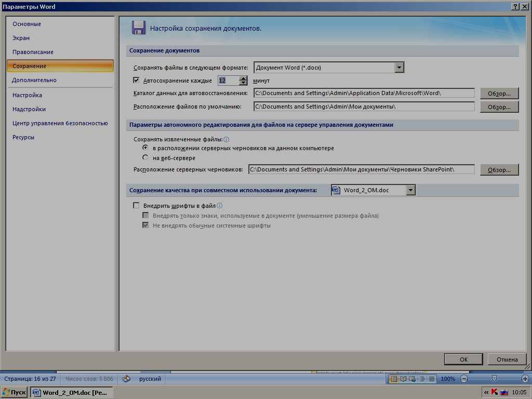Click the floppy disk save settings icon
The width and height of the screenshot is (532, 399).
(138, 28)
